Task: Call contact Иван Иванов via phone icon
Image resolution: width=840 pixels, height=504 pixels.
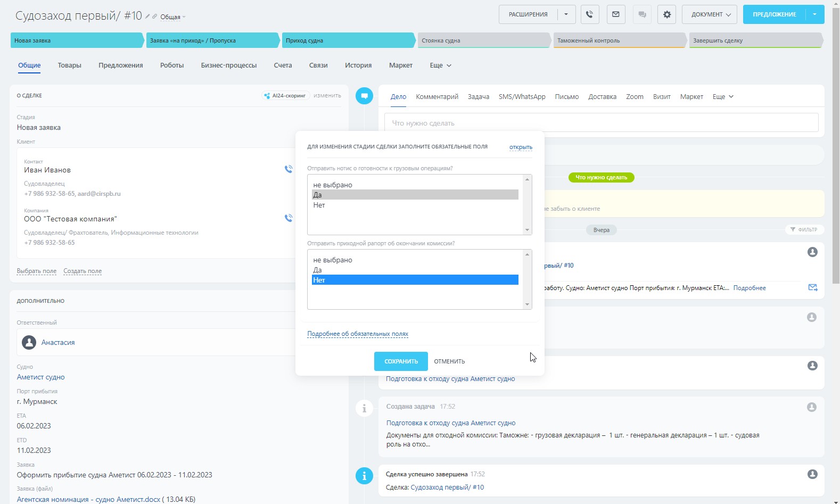Action: pyautogui.click(x=289, y=169)
